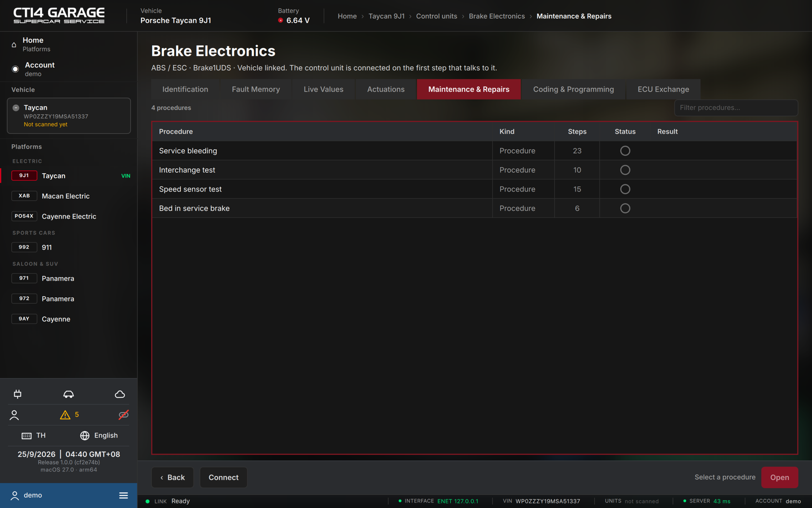812x508 pixels.
Task: Click the Account circle icon
Action: [x=15, y=69]
